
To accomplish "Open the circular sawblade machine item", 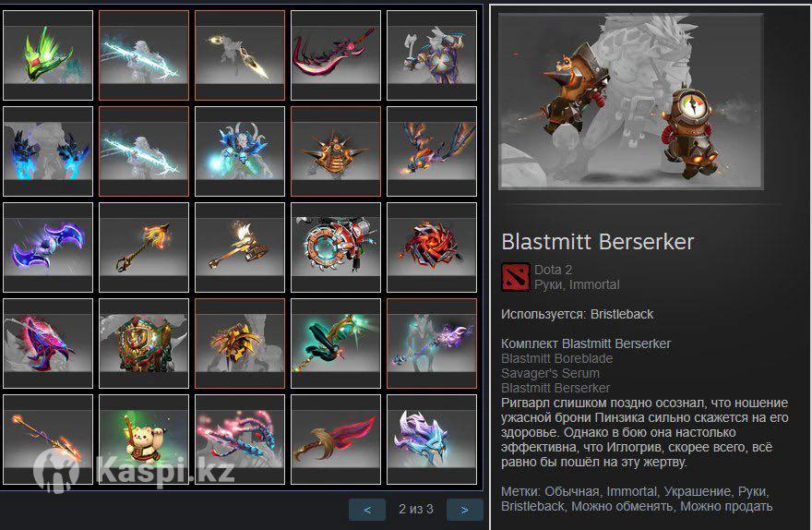I will click(x=336, y=247).
